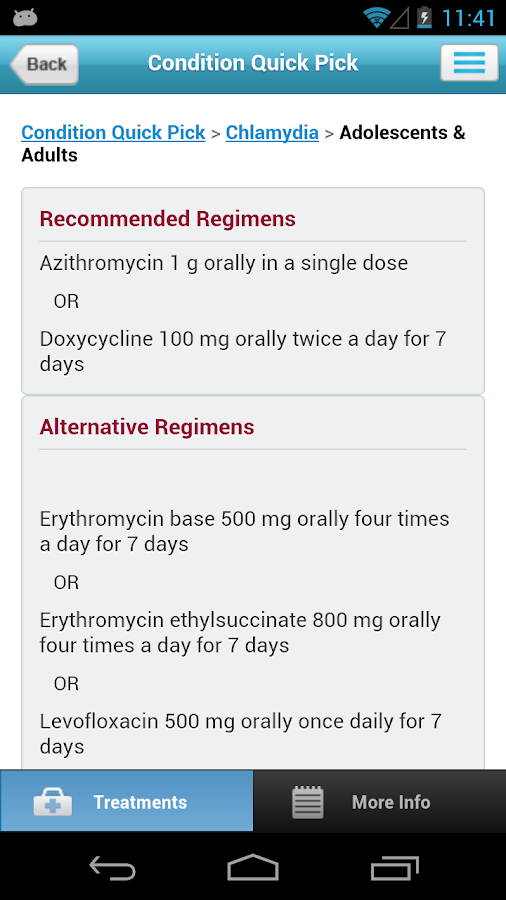The width and height of the screenshot is (506, 900).
Task: Tap the Back button in header
Action: pos(44,64)
